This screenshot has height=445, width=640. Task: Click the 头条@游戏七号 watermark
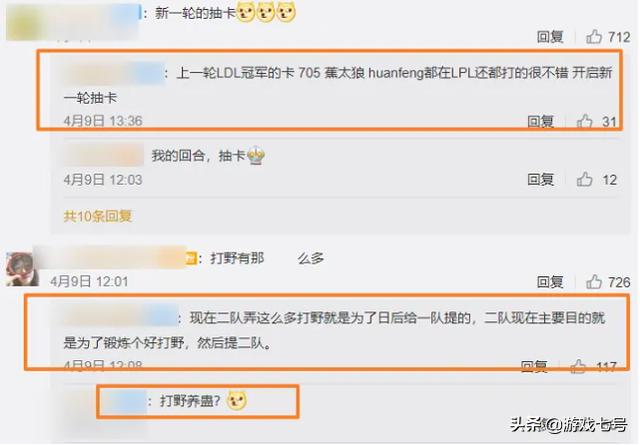point(569,425)
